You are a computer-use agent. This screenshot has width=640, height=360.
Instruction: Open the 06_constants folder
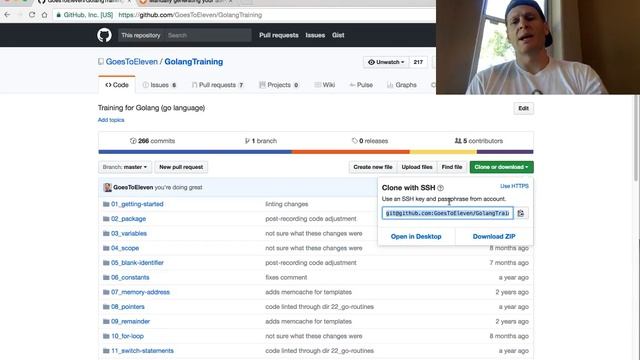(130, 278)
